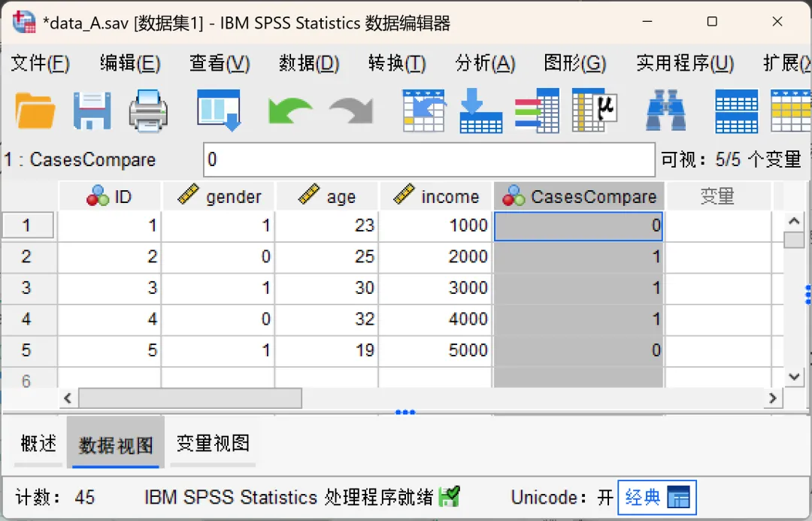Select ID column header
Image resolution: width=812 pixels, height=521 pixels.
tap(110, 196)
